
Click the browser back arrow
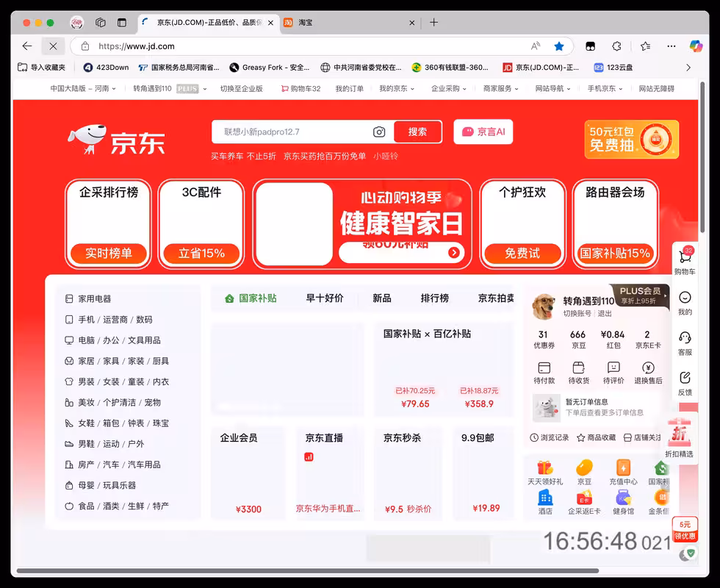pos(27,46)
